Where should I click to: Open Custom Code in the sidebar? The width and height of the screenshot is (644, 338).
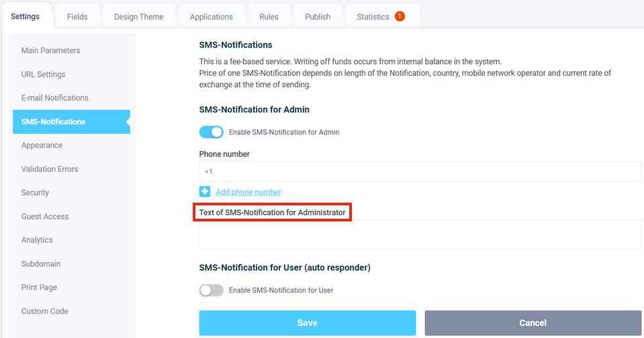(x=44, y=311)
